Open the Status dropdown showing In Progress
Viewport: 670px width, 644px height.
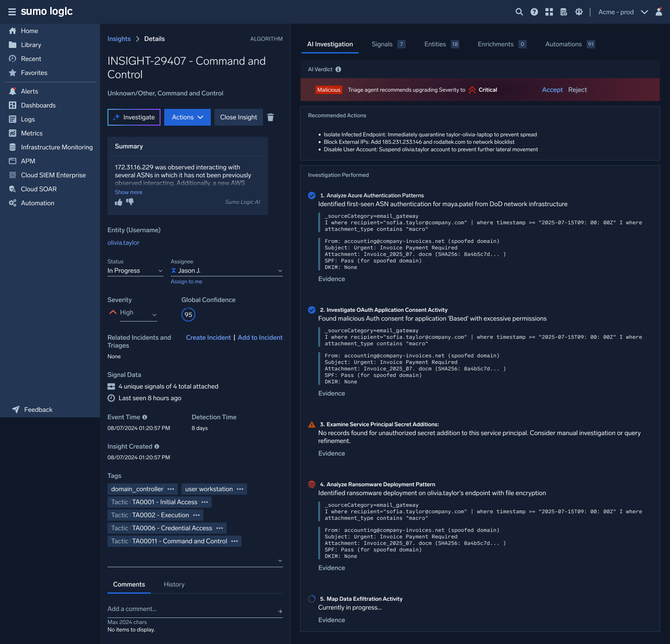click(135, 271)
